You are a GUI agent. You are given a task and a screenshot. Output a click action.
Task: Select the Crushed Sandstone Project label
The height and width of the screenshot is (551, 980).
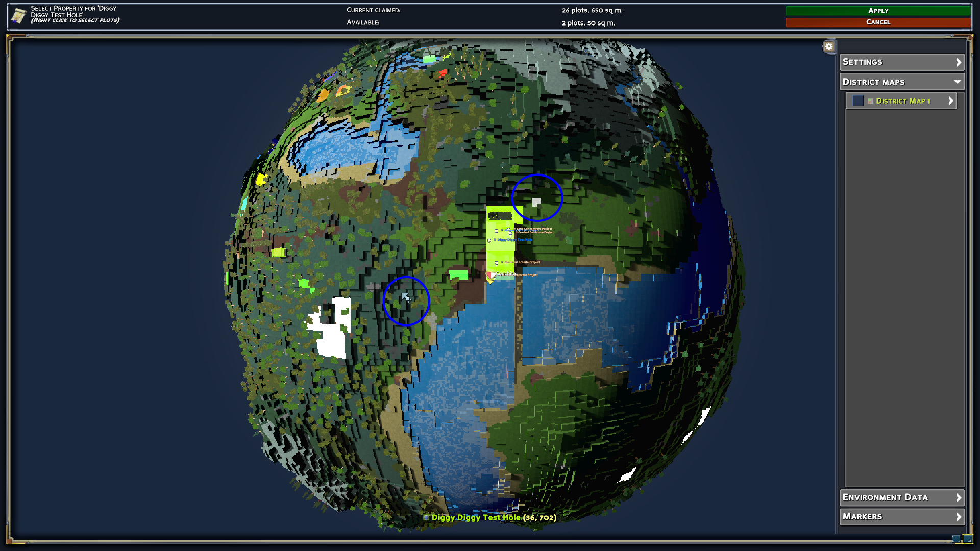point(536,232)
